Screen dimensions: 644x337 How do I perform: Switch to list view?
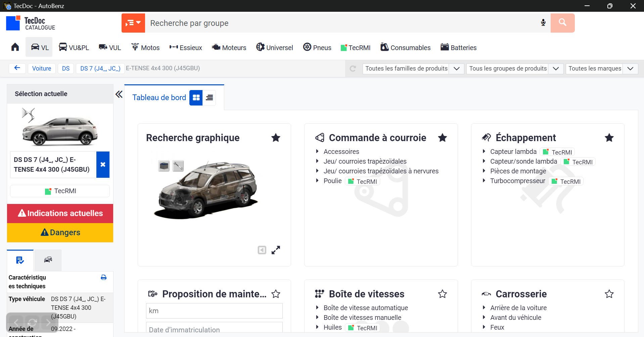209,97
